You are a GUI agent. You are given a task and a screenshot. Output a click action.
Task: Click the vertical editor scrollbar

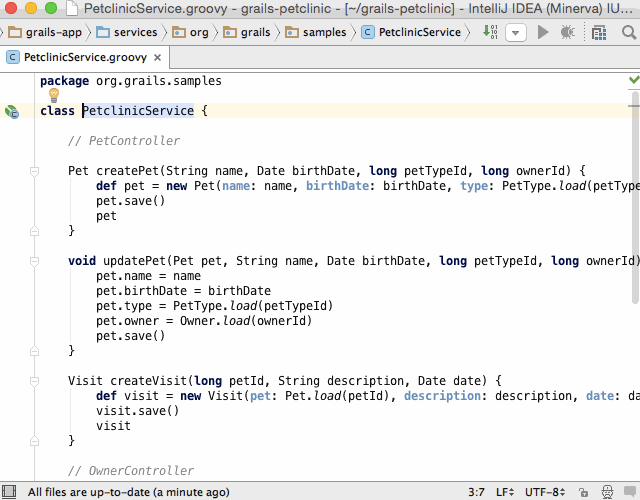pyautogui.click(x=635, y=198)
